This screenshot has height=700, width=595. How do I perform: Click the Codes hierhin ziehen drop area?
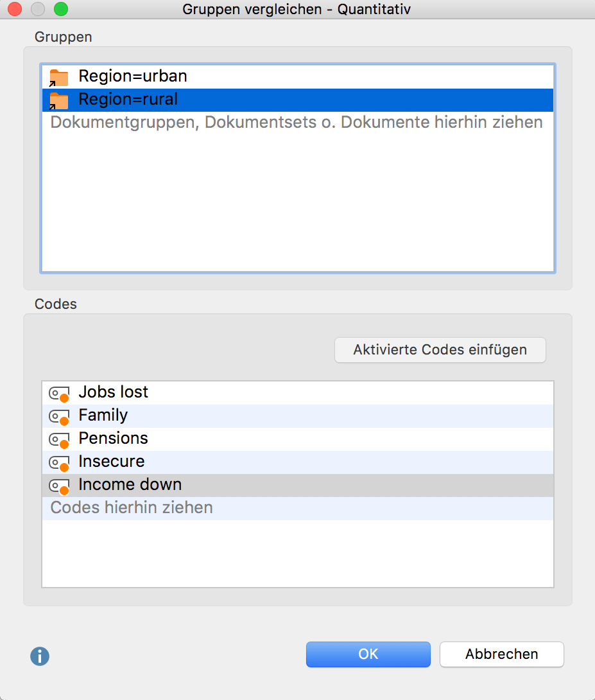click(131, 508)
